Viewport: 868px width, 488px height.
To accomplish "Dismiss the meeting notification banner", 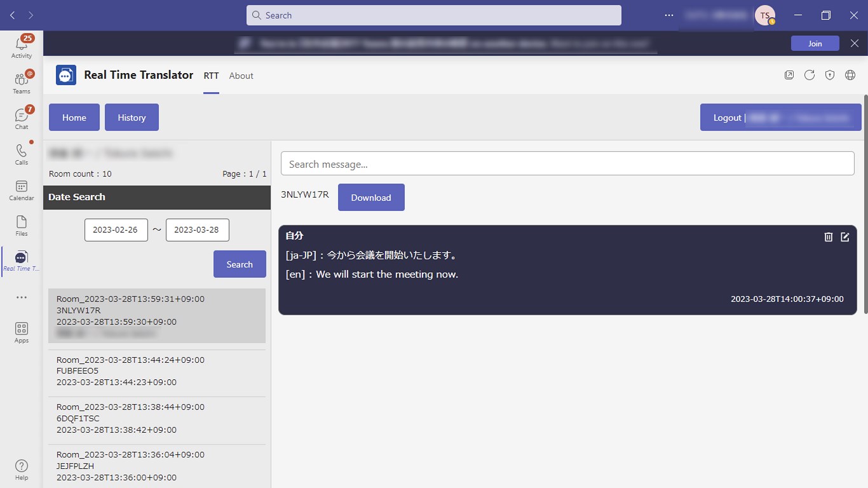I will pyautogui.click(x=855, y=43).
